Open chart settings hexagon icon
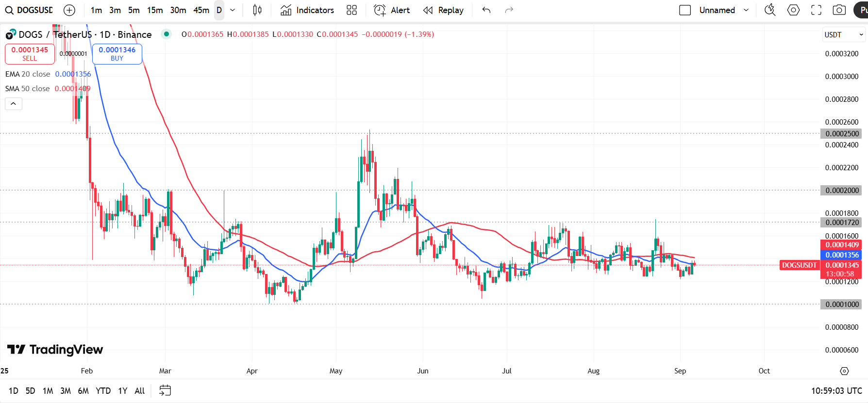 [x=793, y=10]
